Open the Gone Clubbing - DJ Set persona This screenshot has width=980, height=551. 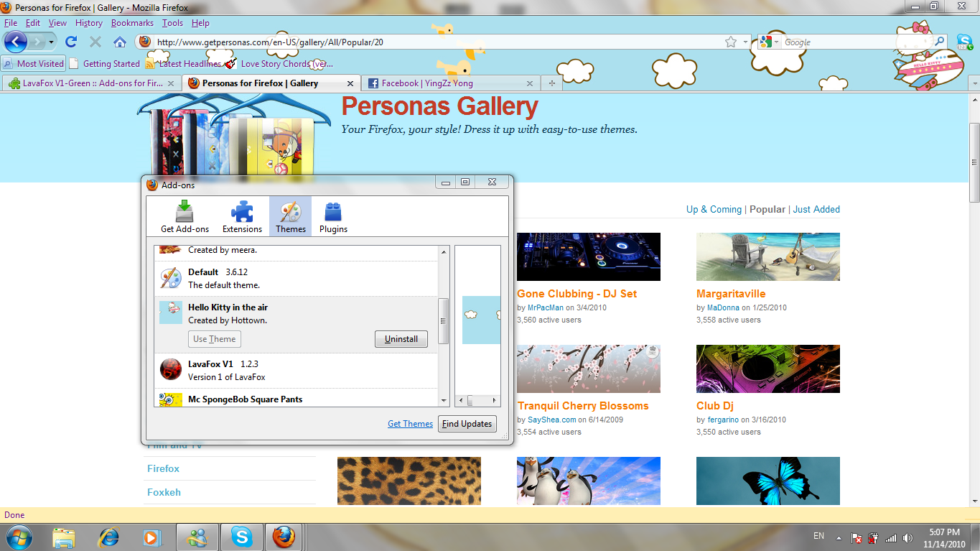point(577,294)
